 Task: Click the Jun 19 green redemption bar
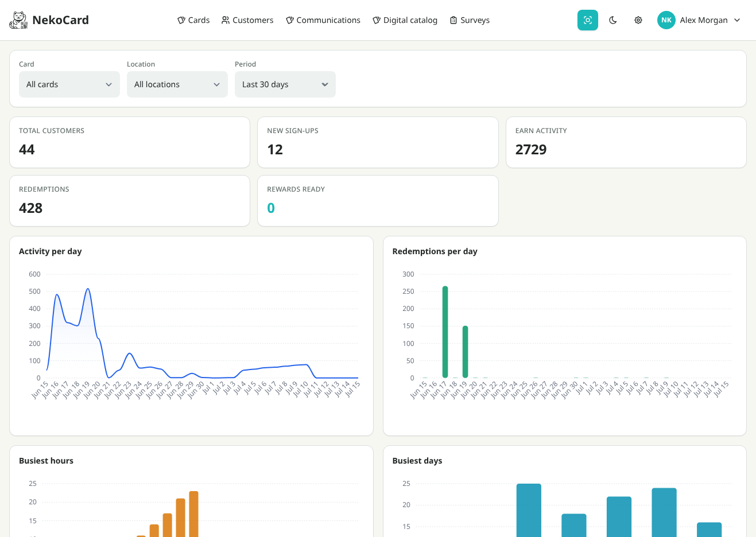465,352
